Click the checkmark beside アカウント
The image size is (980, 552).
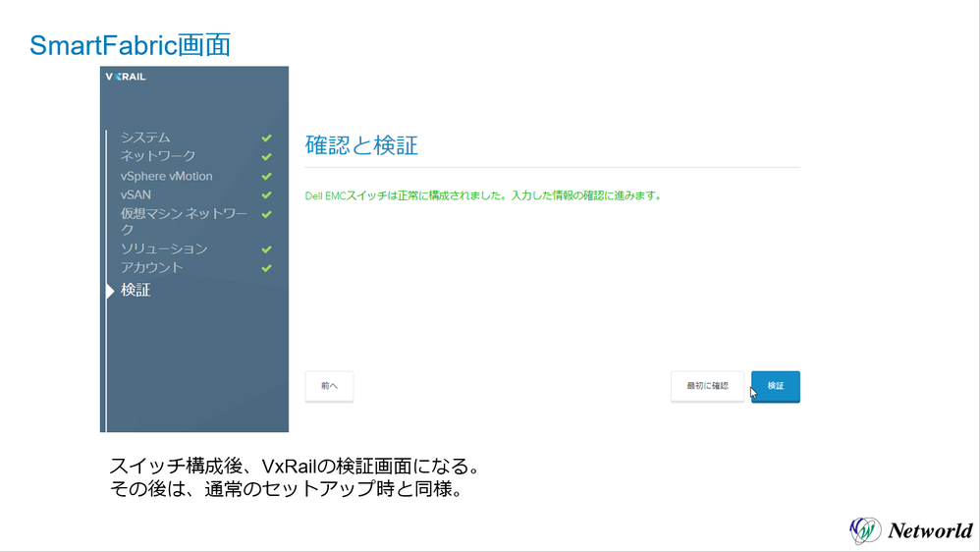point(266,267)
